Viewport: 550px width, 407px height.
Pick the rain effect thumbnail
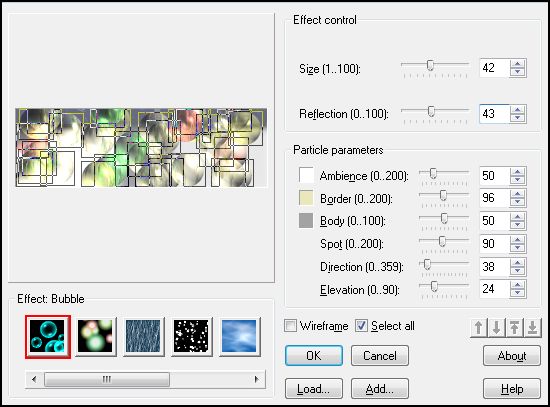pyautogui.click(x=143, y=336)
